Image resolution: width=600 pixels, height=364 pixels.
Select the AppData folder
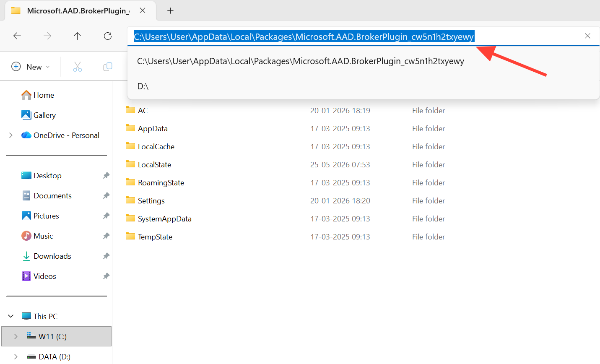point(153,129)
